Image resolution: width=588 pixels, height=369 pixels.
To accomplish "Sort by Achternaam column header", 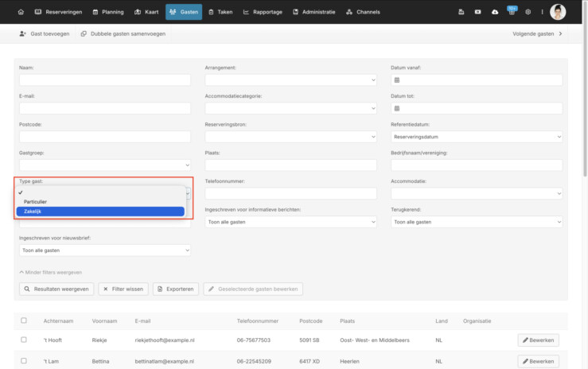I will click(58, 321).
